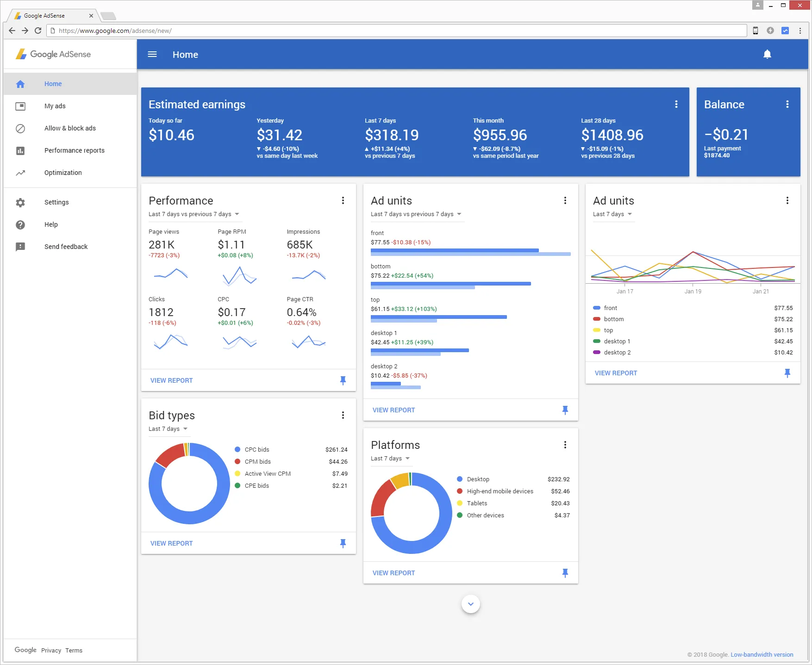The width and height of the screenshot is (812, 665).
Task: Open the navigation hamburger menu
Action: [152, 54]
